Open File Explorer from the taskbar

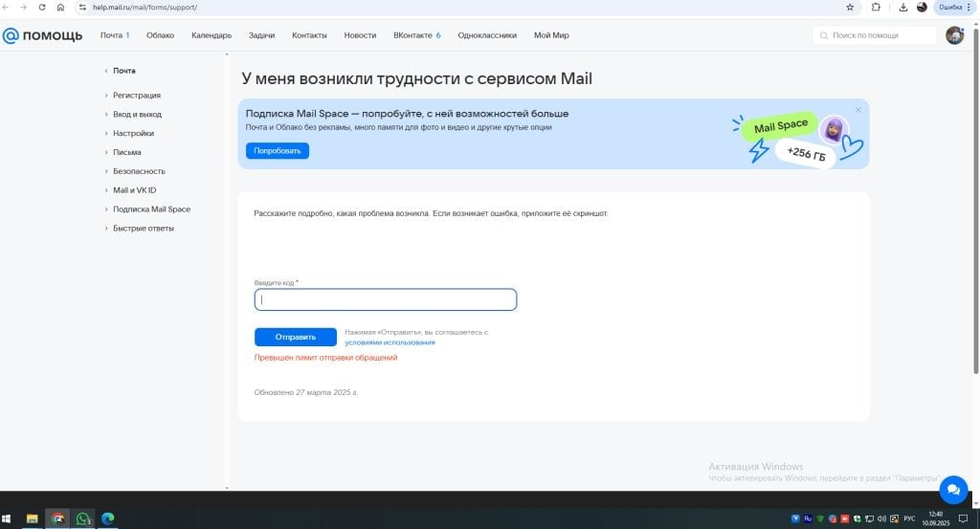pos(32,518)
